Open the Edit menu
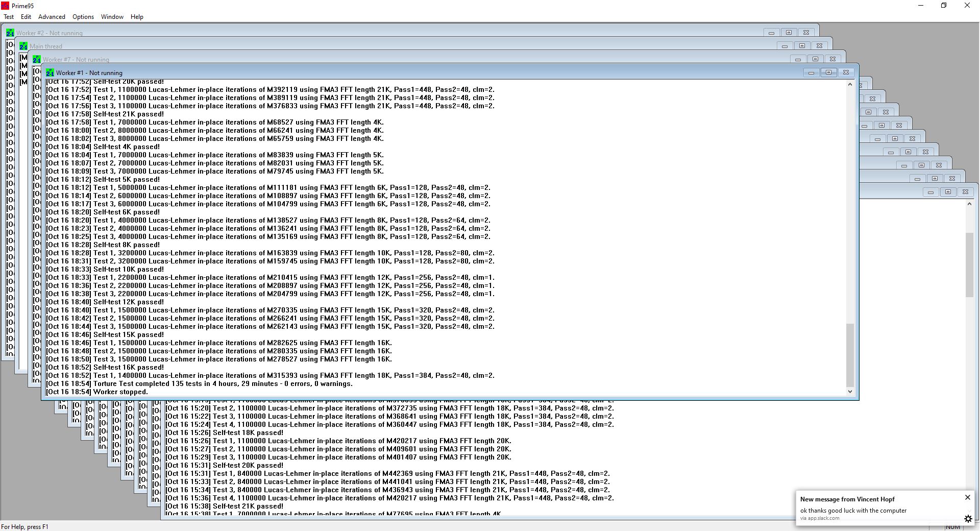980x531 pixels. click(x=26, y=17)
